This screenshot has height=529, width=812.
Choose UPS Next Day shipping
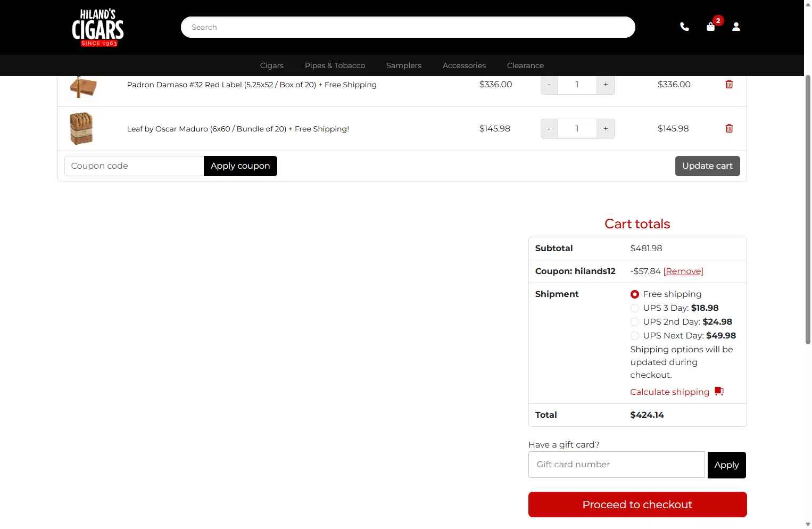coord(635,336)
